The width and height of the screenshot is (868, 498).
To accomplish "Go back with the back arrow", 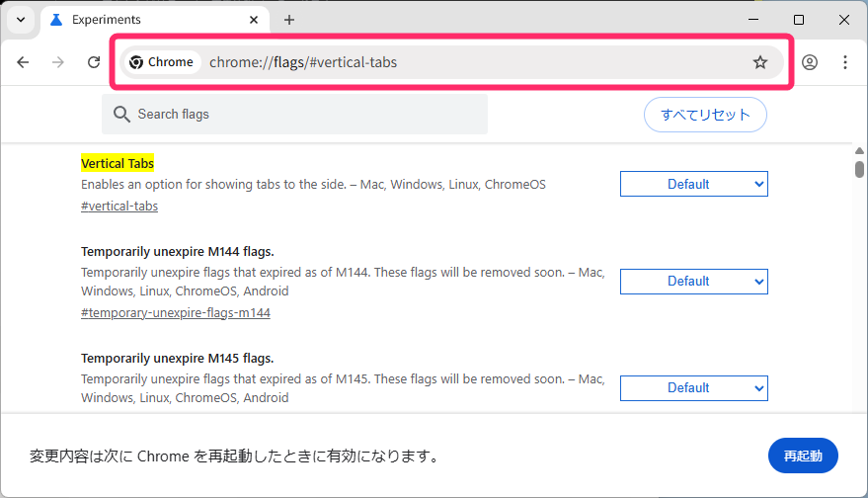I will [23, 62].
